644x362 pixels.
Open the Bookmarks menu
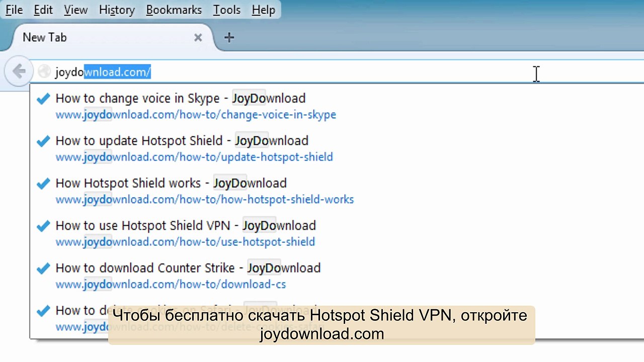(174, 10)
